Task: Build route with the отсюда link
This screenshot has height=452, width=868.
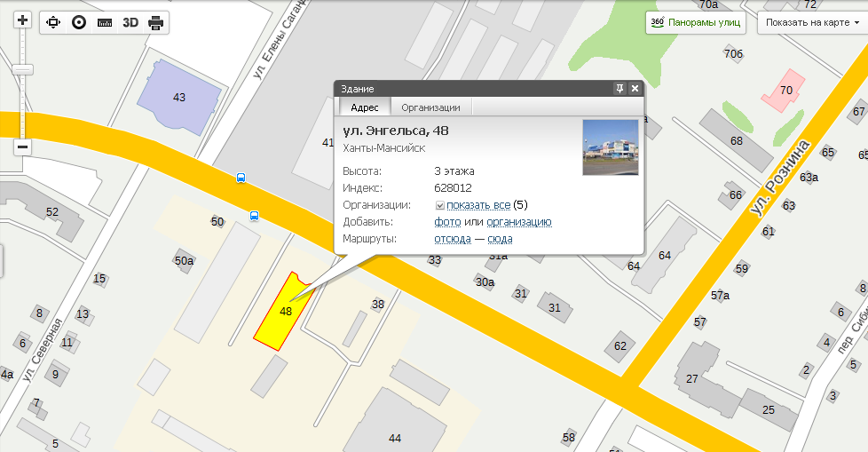Action: (452, 239)
